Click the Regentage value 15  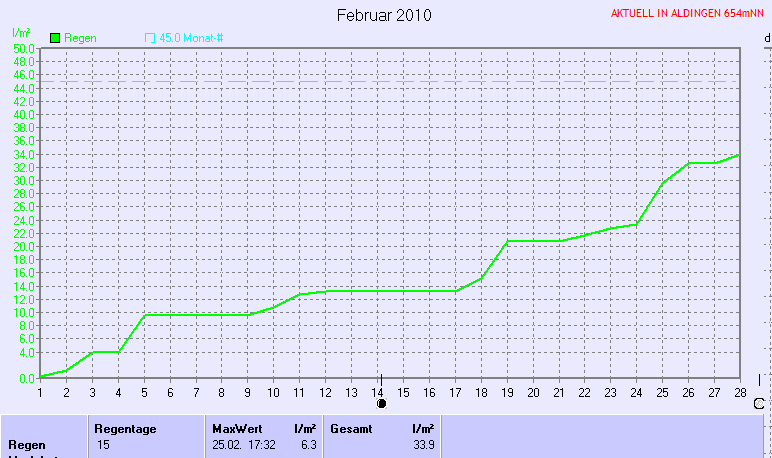click(104, 443)
